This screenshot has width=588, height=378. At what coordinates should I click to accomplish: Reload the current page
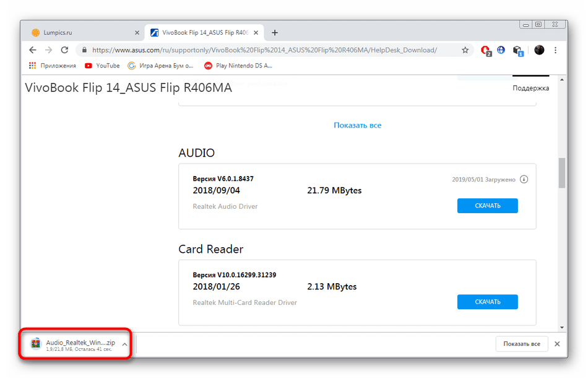[64, 50]
